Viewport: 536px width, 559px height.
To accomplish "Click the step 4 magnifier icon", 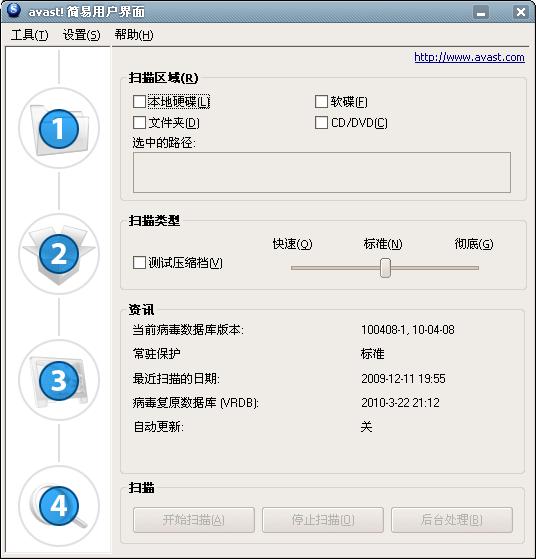I will [x=59, y=506].
